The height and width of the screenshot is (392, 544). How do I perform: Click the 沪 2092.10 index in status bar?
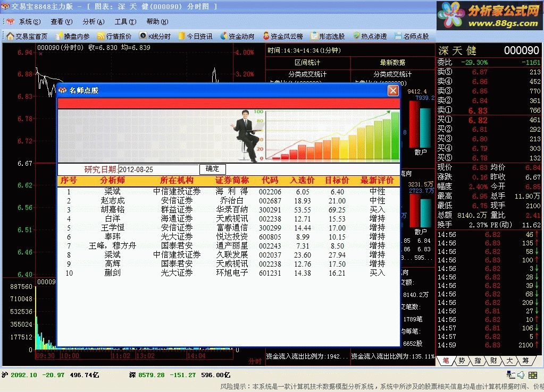coord(51,375)
